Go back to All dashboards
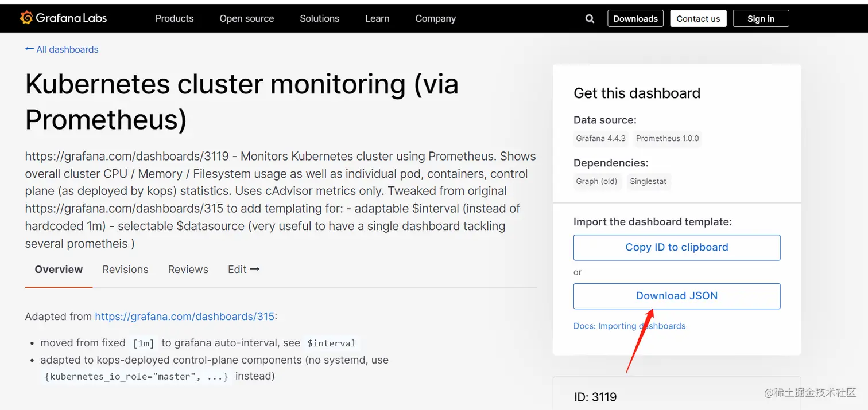The height and width of the screenshot is (410, 868). 62,49
